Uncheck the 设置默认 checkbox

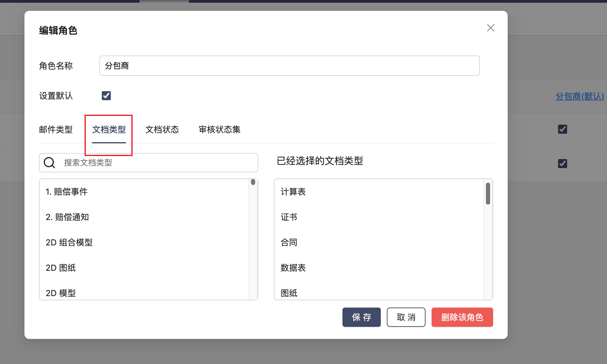(x=106, y=96)
